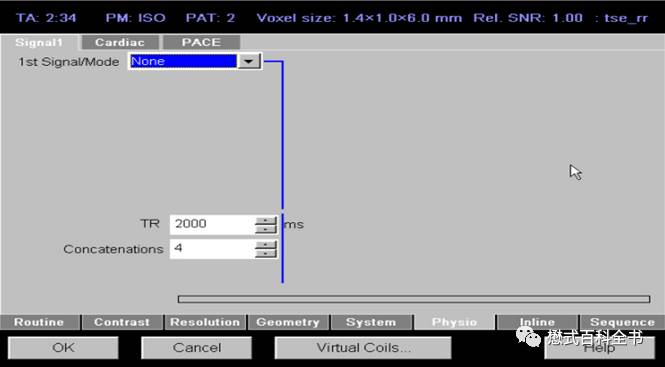
Task: Open the Sequence parameter card
Action: pyautogui.click(x=622, y=322)
